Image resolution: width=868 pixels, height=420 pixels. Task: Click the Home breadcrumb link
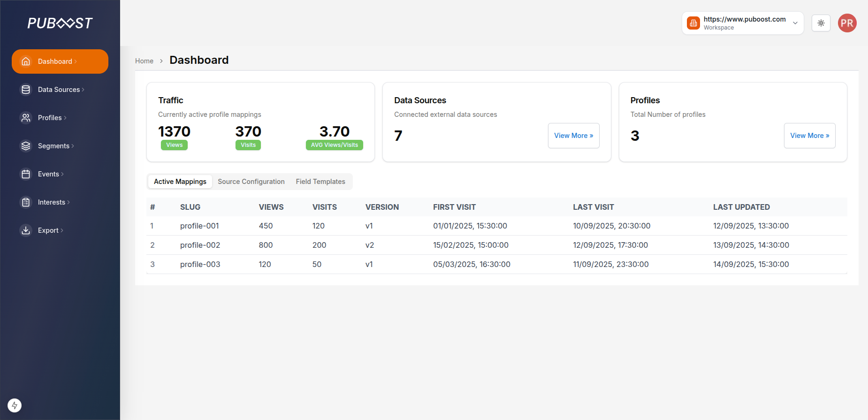tap(144, 61)
